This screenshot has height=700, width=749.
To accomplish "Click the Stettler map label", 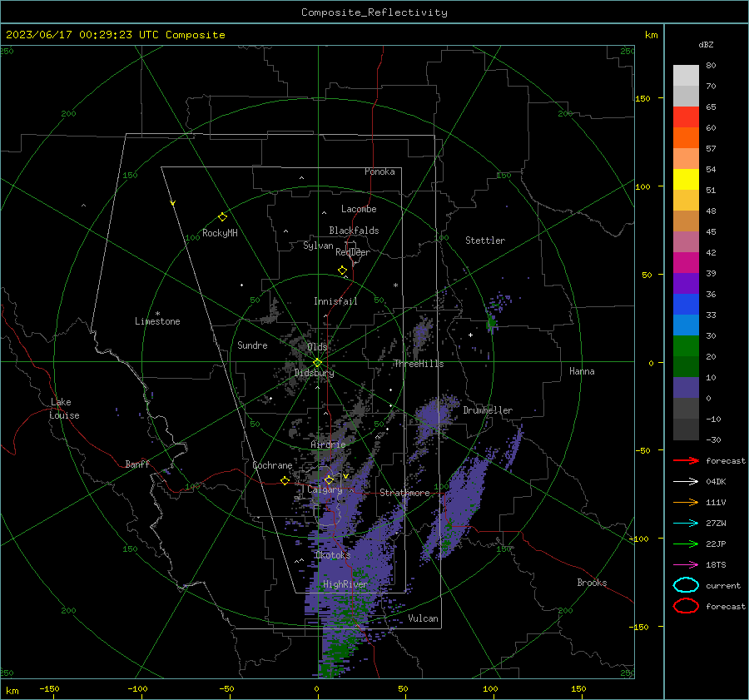I will pos(485,241).
